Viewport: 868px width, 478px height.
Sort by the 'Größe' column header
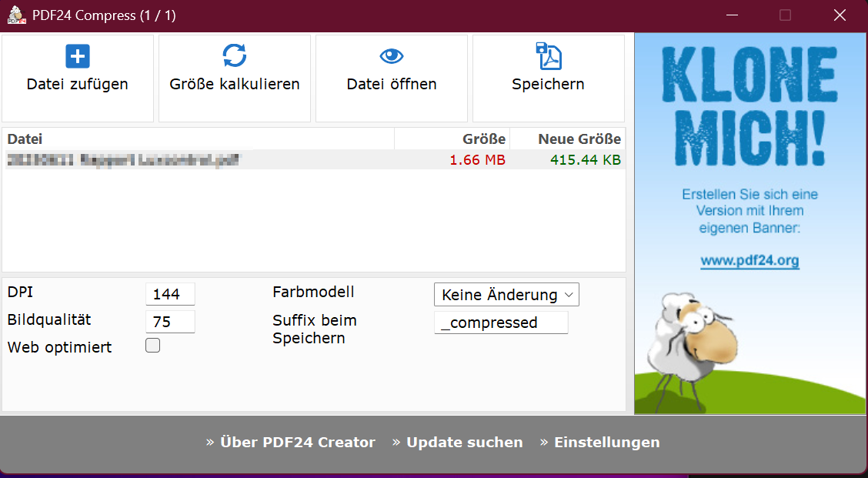(x=452, y=139)
